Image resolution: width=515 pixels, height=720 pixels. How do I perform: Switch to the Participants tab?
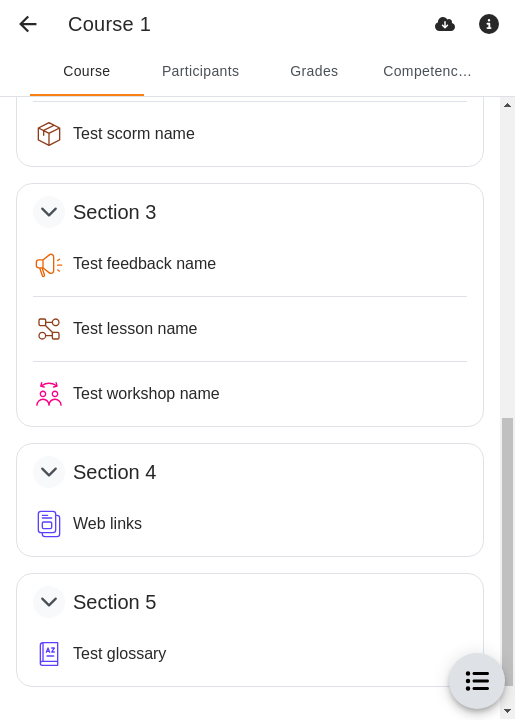click(201, 71)
